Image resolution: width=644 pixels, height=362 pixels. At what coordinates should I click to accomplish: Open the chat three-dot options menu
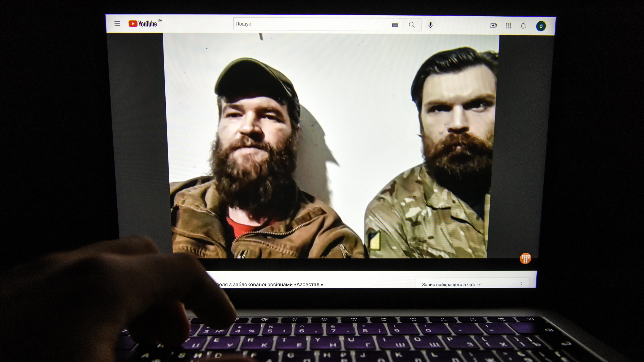tap(521, 284)
